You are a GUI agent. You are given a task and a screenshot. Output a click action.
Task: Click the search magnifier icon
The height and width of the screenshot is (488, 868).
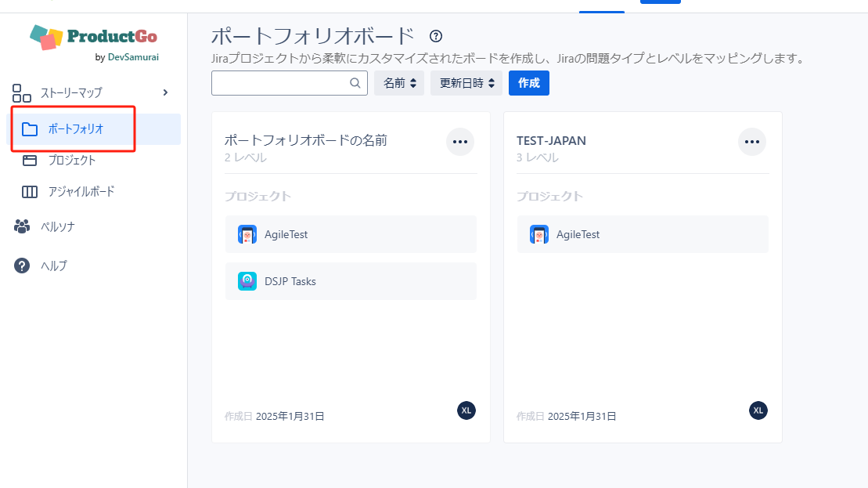coord(355,83)
